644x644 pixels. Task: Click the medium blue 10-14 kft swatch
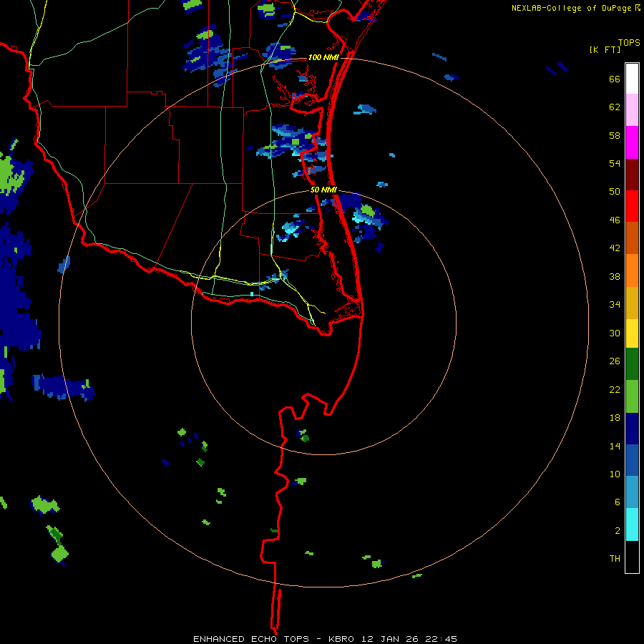tap(632, 460)
